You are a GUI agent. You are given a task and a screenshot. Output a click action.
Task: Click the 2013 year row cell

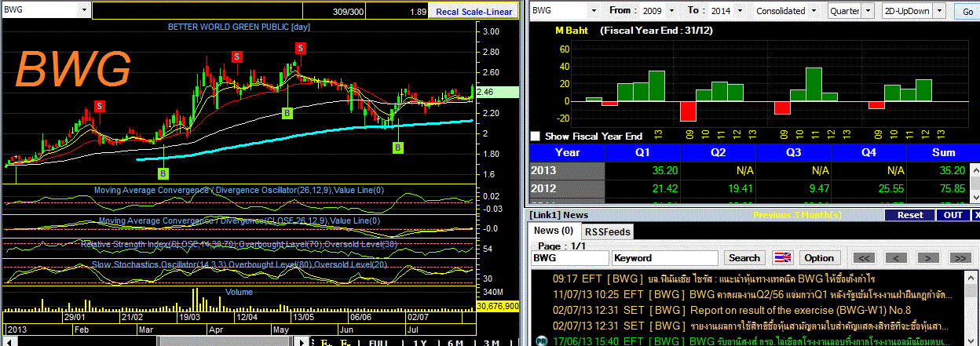(568, 172)
